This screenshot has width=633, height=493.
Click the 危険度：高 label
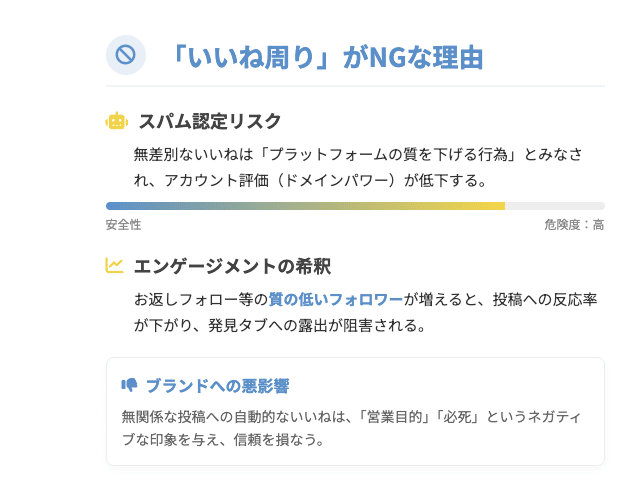(x=574, y=224)
